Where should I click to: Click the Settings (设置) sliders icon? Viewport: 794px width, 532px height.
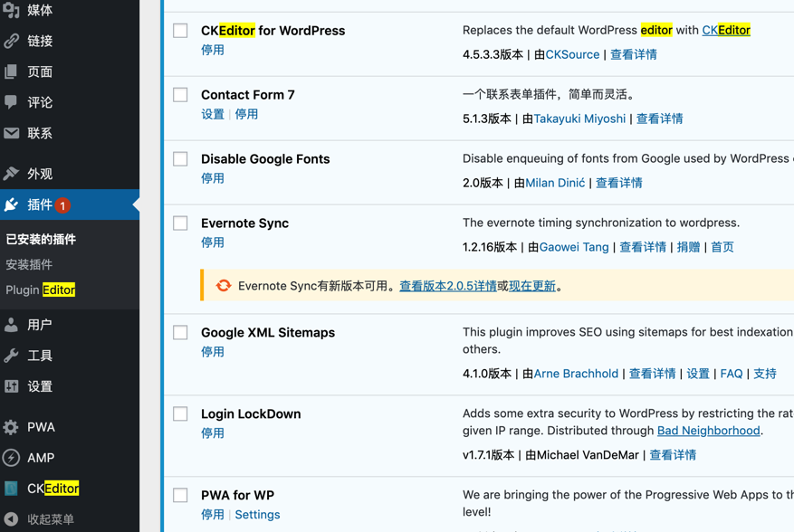(x=11, y=386)
